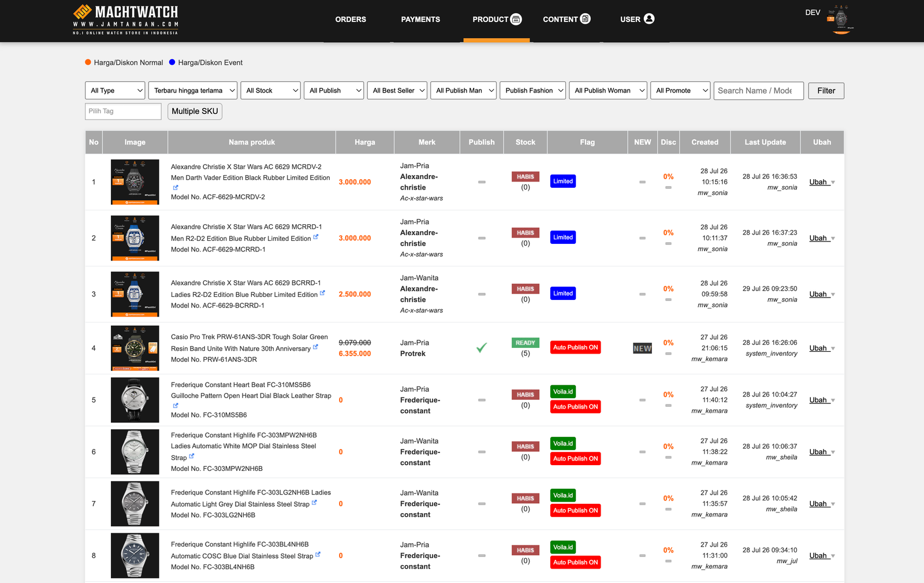Viewport: 924px width, 583px height.
Task: Click Voila.id flag on FC-303BL4NH6B row
Action: click(x=563, y=547)
